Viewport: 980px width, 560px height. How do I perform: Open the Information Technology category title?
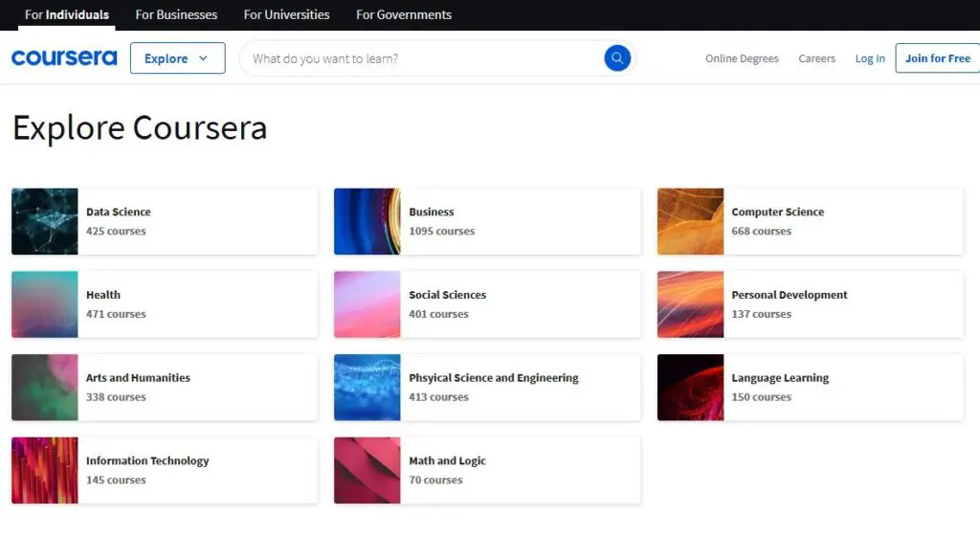tap(147, 460)
